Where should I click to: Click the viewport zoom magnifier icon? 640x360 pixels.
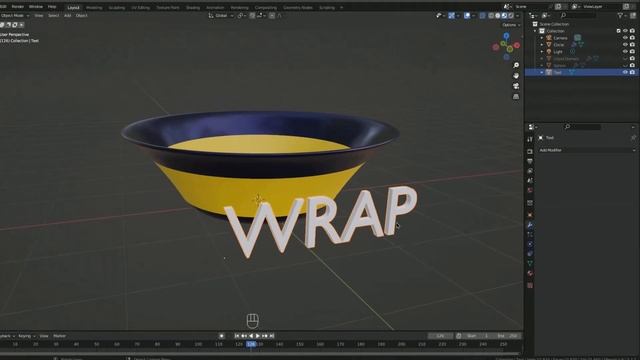click(516, 65)
